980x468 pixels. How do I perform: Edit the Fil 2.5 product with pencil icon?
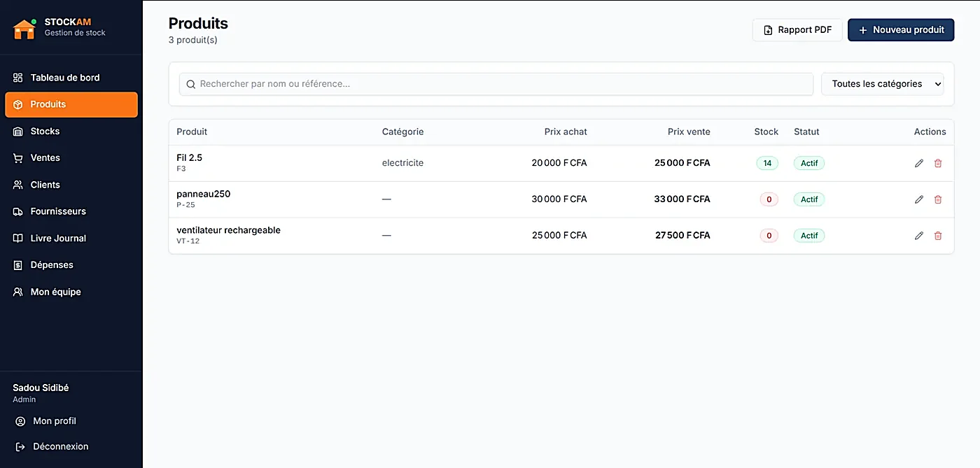919,163
